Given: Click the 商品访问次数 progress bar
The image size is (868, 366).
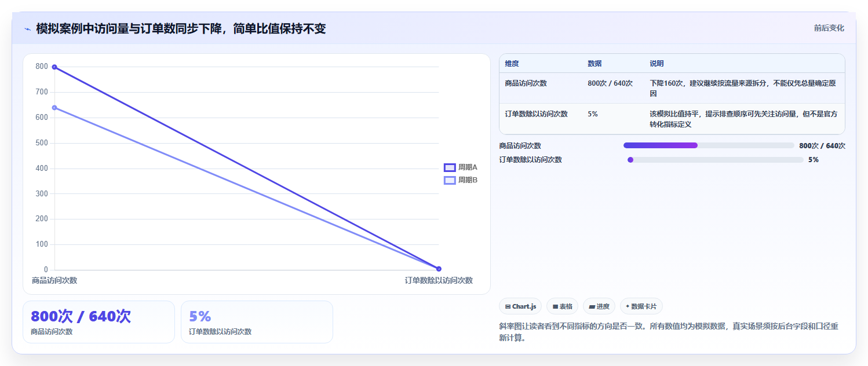Looking at the screenshot, I should (709, 145).
